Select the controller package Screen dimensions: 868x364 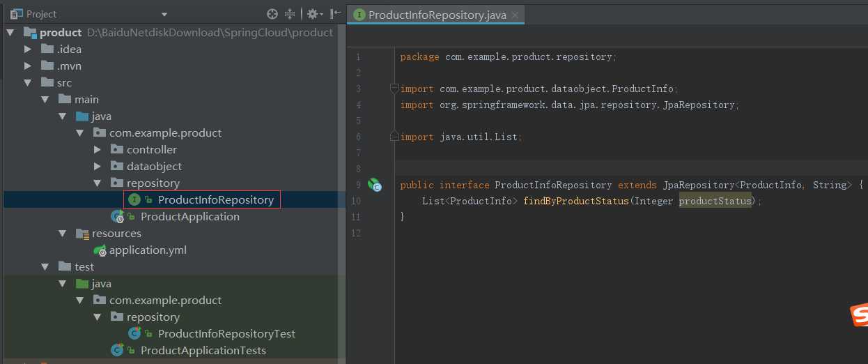pyautogui.click(x=152, y=149)
